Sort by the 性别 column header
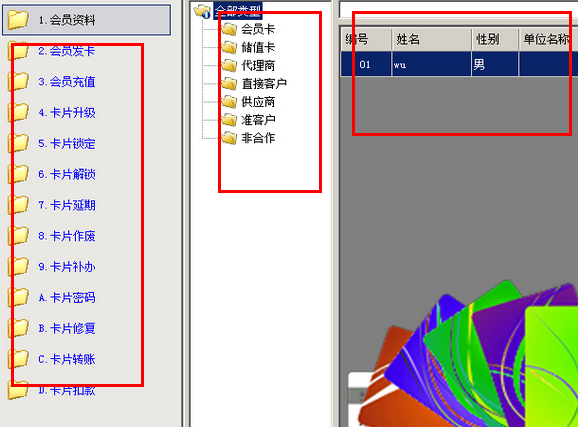 coord(495,39)
